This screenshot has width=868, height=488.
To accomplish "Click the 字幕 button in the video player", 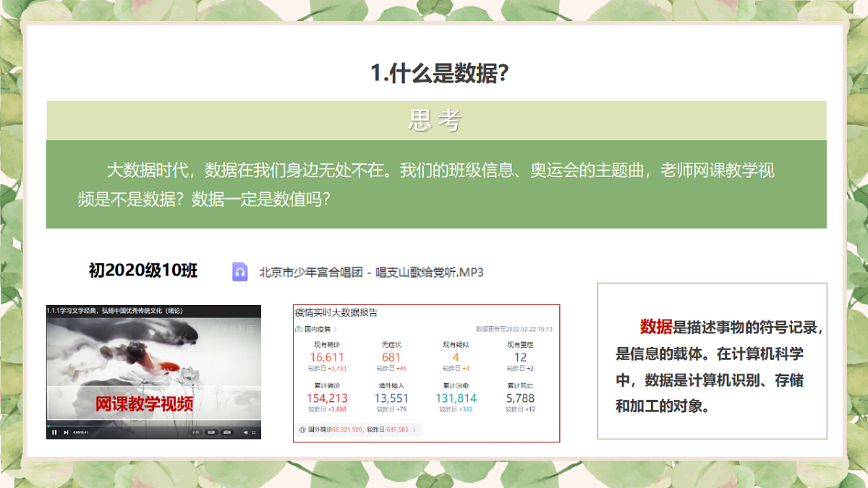I will point(195,432).
